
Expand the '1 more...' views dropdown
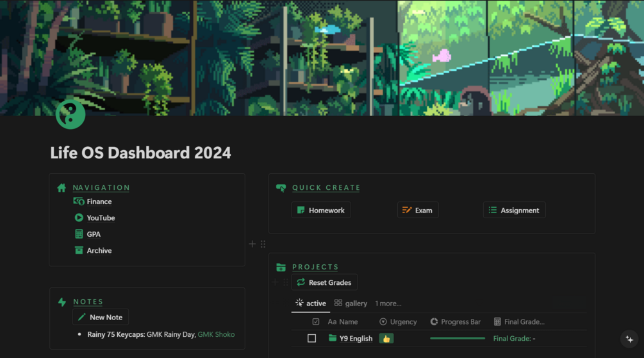coord(388,303)
